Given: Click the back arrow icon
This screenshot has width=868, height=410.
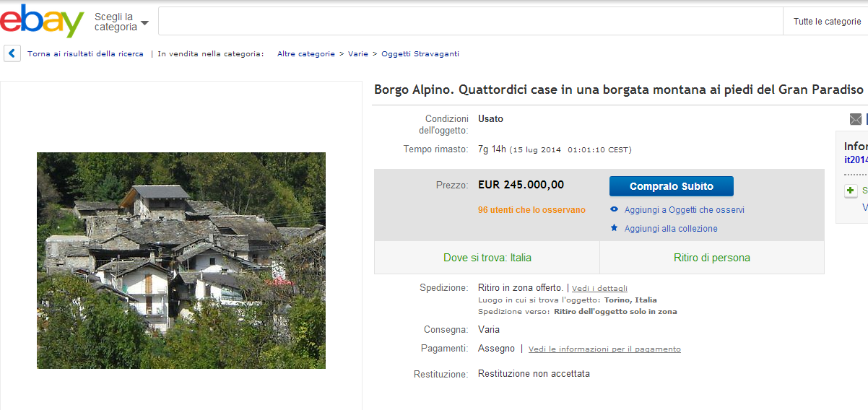Looking at the screenshot, I should click(12, 53).
